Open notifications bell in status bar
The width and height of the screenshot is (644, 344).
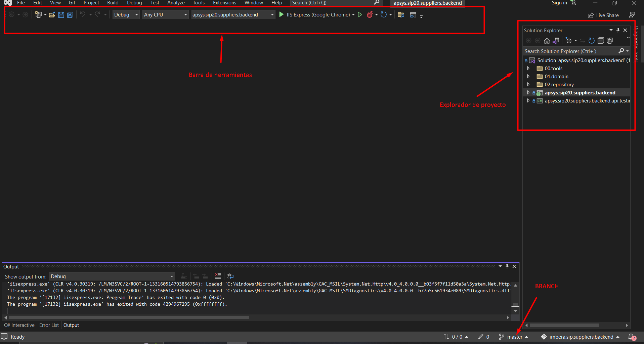(x=632, y=337)
